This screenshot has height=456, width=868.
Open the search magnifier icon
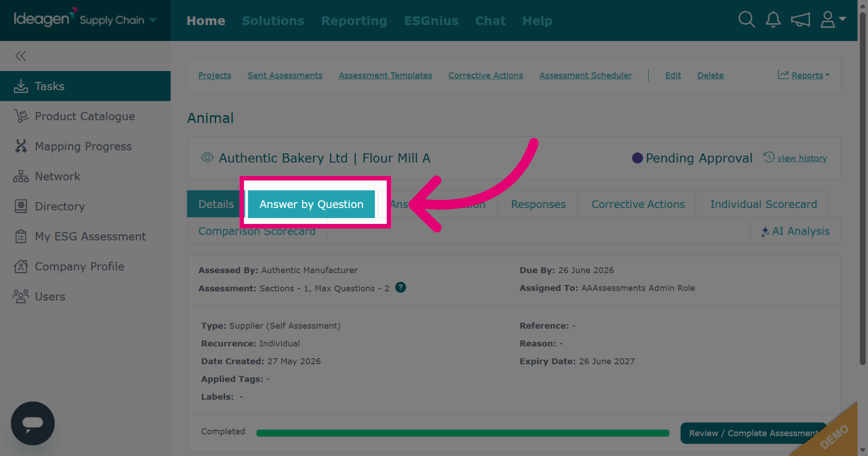pyautogui.click(x=746, y=19)
